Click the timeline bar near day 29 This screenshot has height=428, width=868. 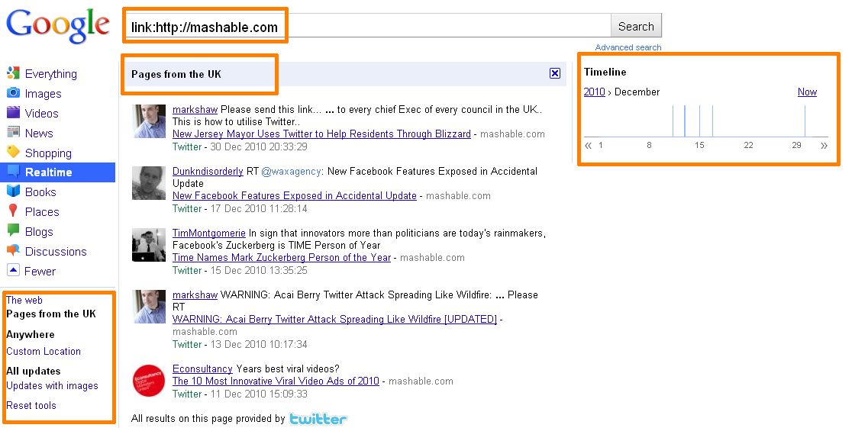point(805,121)
